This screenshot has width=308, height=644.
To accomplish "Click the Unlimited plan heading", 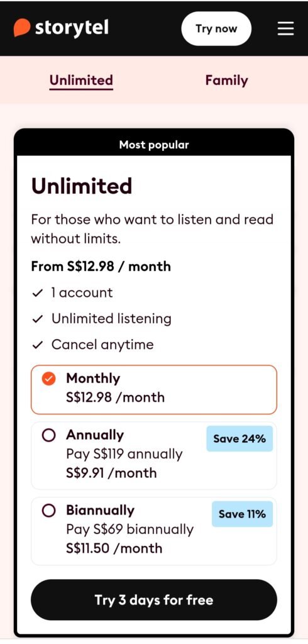I will point(81,186).
